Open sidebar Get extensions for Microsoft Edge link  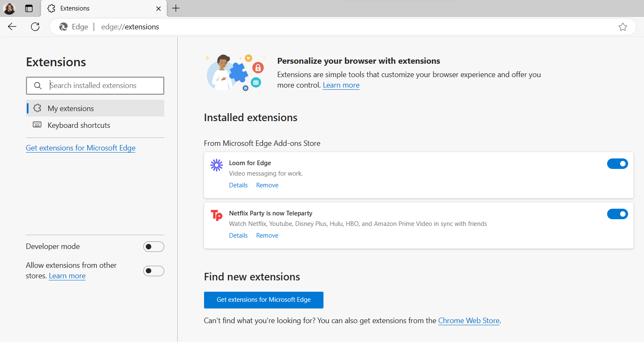(80, 148)
